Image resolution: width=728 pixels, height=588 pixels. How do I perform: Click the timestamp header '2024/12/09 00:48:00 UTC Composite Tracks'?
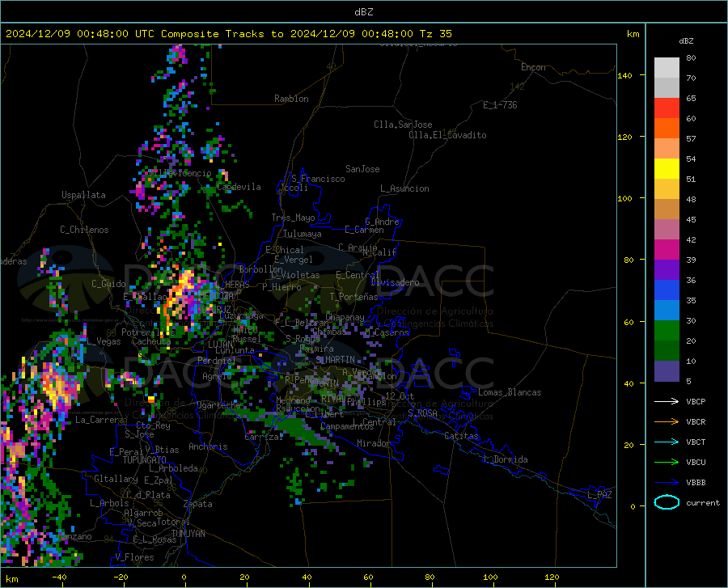tap(138, 34)
